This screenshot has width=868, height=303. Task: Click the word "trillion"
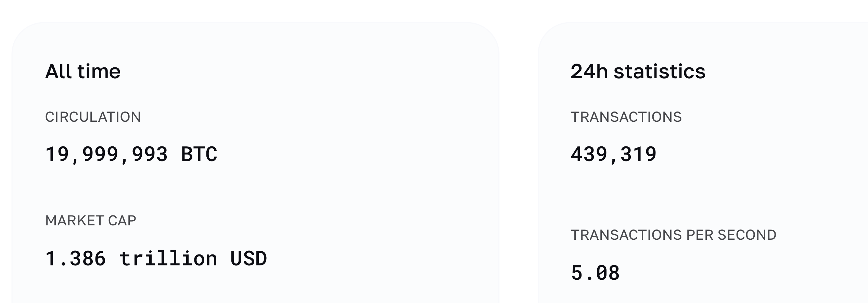pos(168,258)
